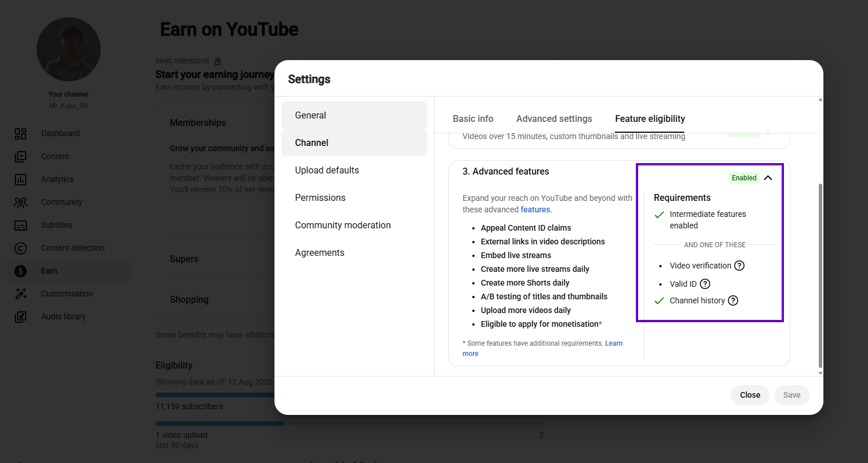Show help for Channel history
The width and height of the screenshot is (868, 463).
(x=733, y=300)
